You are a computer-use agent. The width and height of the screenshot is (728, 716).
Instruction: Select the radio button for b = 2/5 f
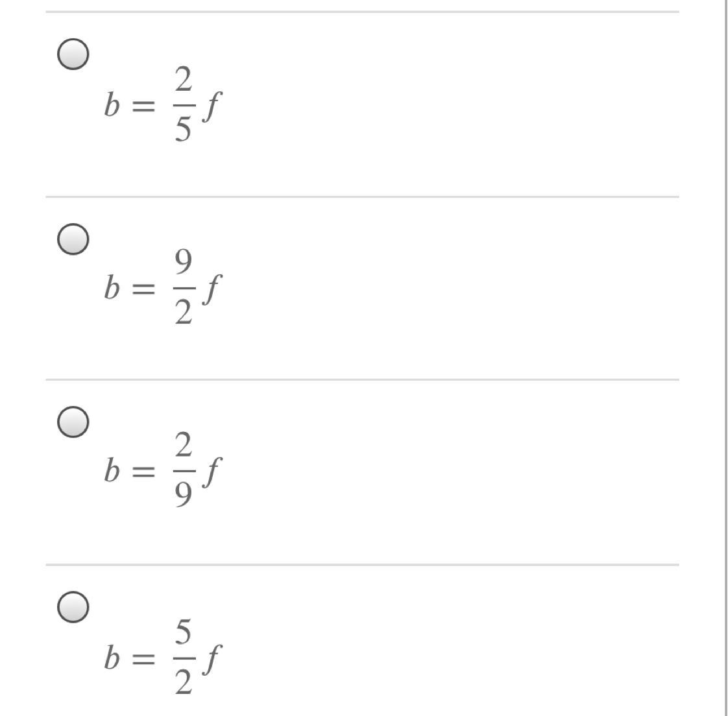pyautogui.click(x=73, y=54)
